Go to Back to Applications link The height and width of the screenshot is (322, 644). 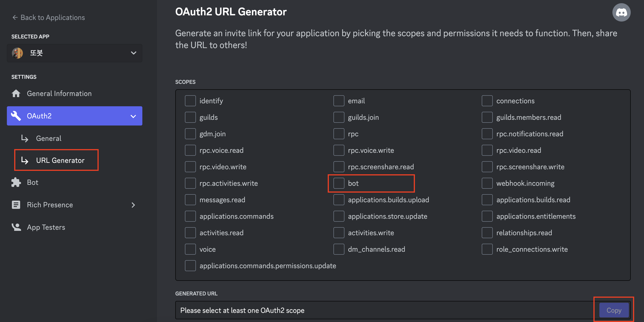[x=52, y=17]
